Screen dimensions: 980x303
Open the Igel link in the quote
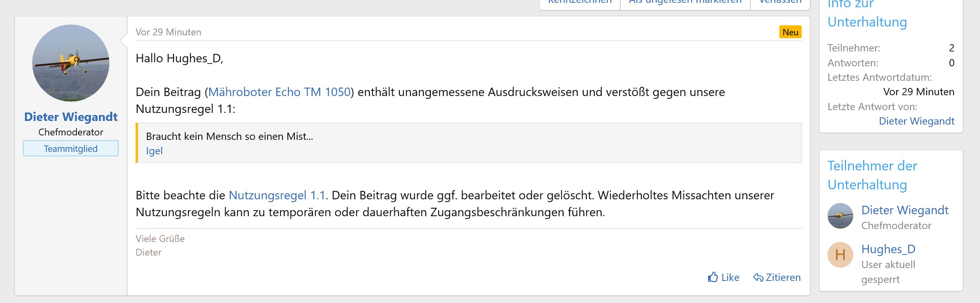click(x=154, y=151)
